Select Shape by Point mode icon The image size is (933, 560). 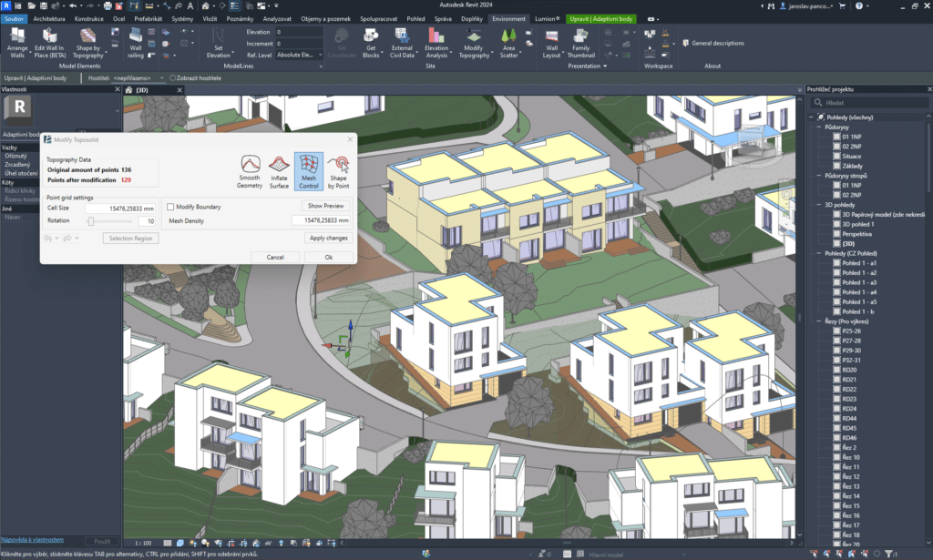click(x=339, y=172)
